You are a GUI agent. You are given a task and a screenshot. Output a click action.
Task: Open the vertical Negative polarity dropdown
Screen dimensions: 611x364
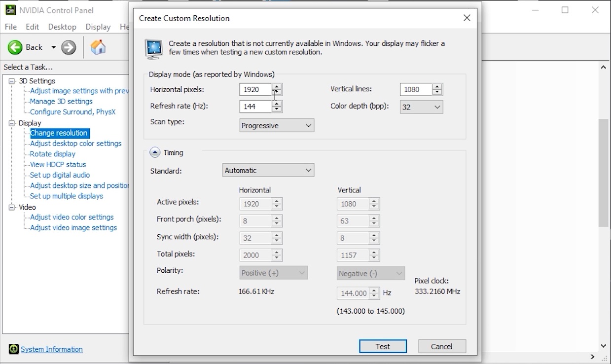click(x=371, y=273)
